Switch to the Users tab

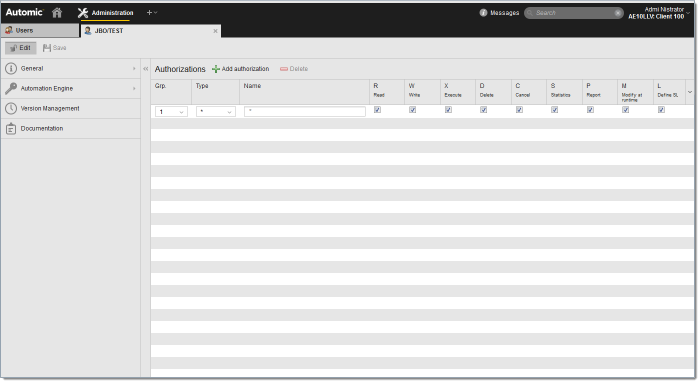[x=39, y=31]
